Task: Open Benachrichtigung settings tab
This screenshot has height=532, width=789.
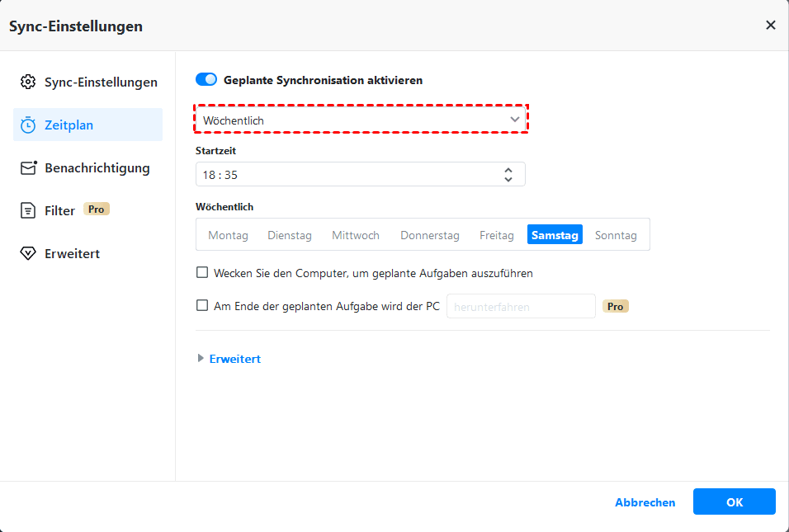Action: pos(97,168)
